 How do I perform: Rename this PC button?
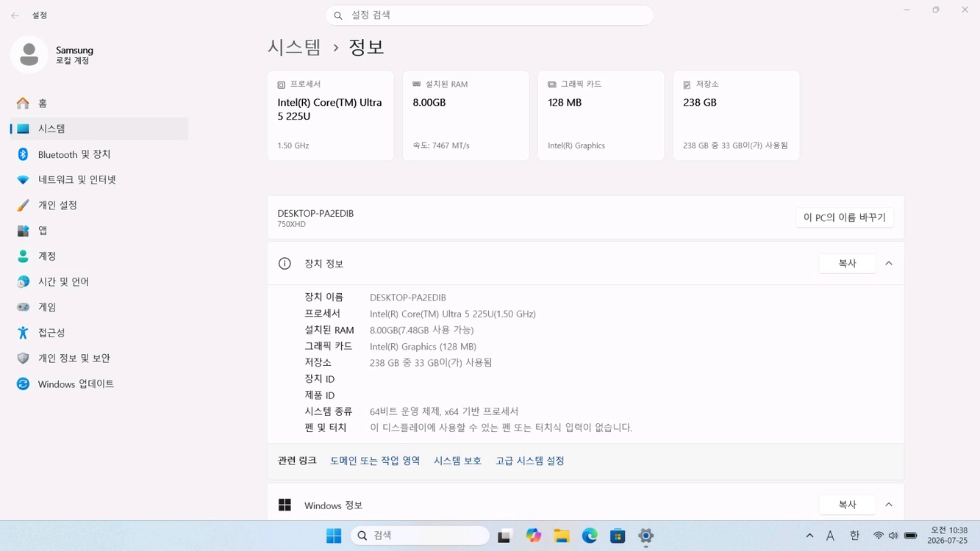[845, 217]
